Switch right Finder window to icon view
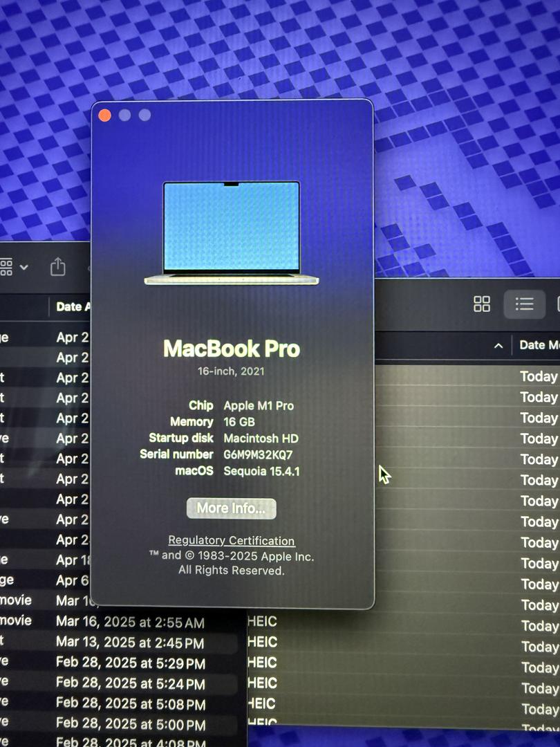The image size is (560, 747). [481, 304]
